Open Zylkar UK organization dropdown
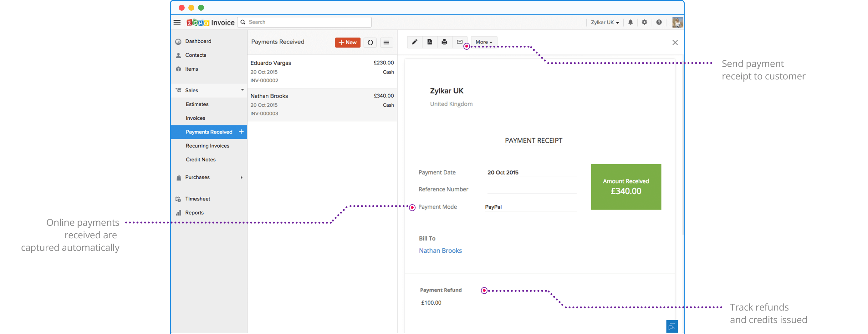The image size is (868, 334). [605, 23]
